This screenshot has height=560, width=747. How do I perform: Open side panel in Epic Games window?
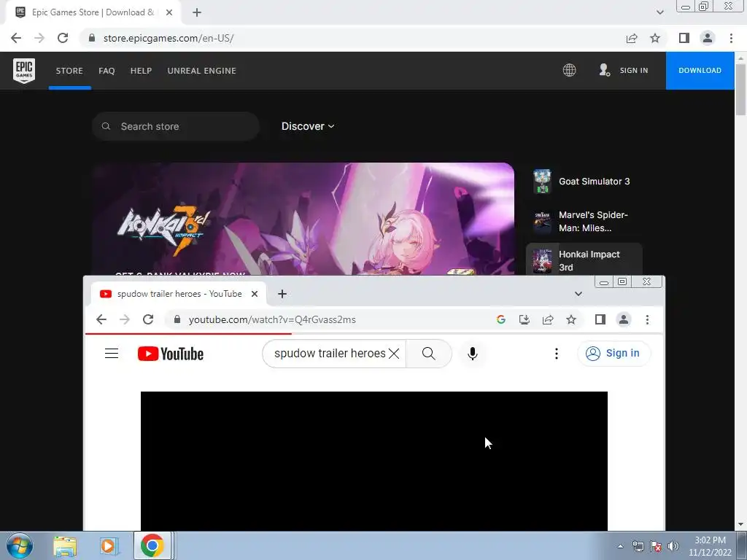coord(684,38)
